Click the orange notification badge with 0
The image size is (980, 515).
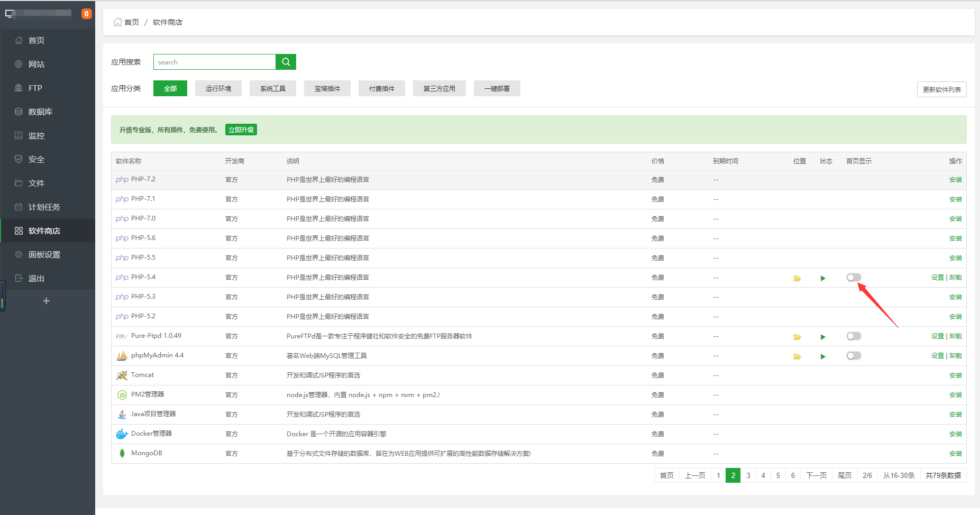(x=86, y=14)
